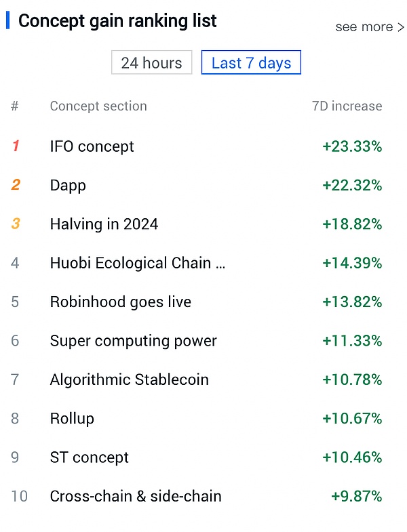
Task: Click the 7D increase column header
Action: 347,106
